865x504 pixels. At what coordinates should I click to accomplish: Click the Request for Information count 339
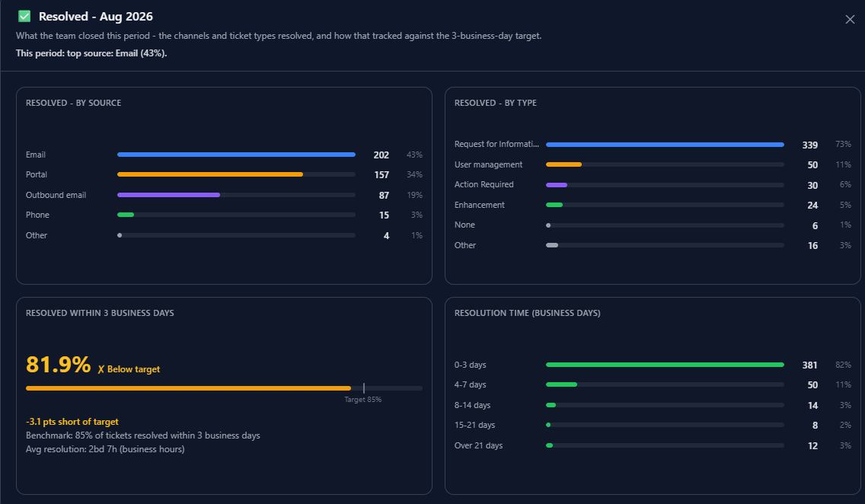[x=810, y=145]
